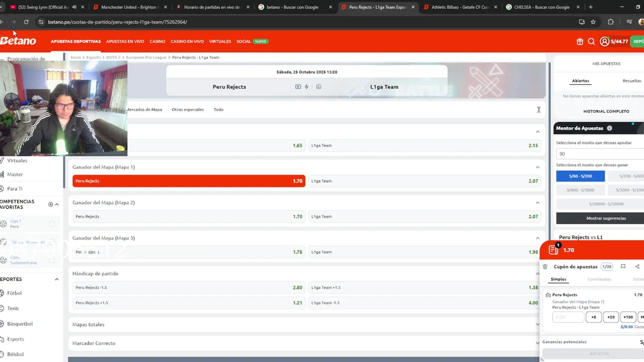Open Virtuales in the left sidebar
Viewport: 644px width, 362px height.
pos(17,160)
